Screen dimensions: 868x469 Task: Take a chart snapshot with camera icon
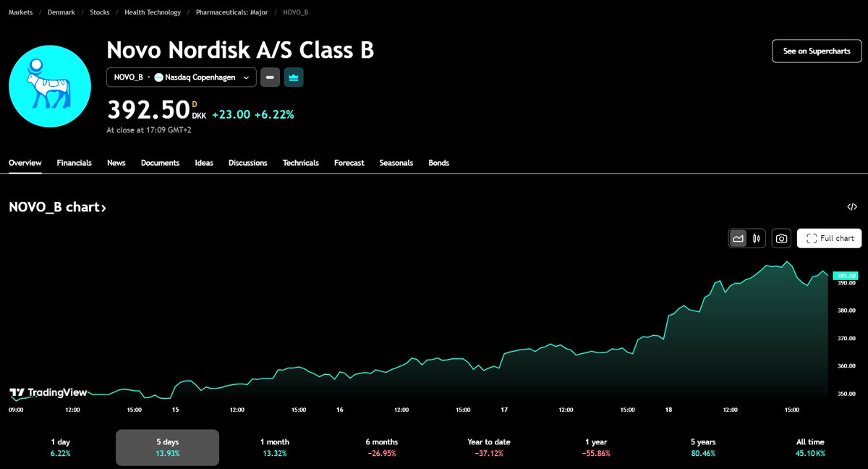tap(781, 238)
